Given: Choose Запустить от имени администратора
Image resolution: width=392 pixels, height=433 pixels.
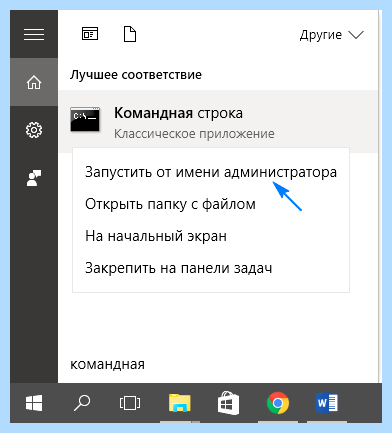Looking at the screenshot, I should coord(211,172).
